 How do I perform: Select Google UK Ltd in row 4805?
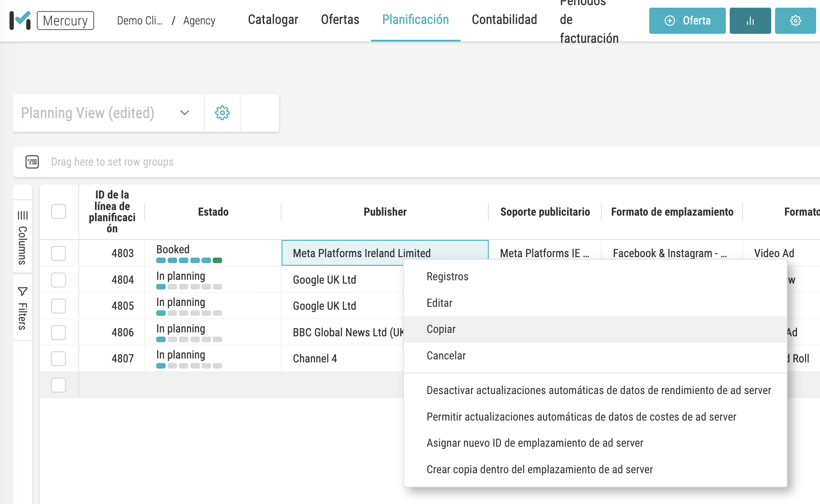tap(324, 306)
